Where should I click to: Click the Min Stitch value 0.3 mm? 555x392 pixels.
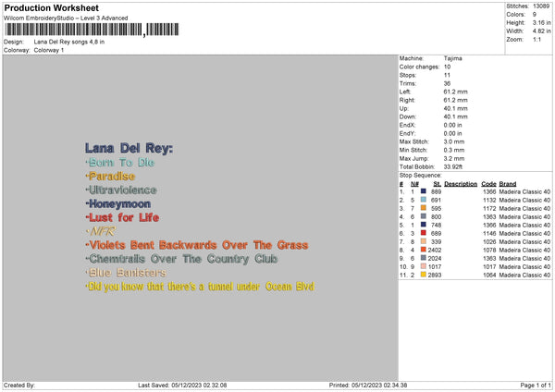pos(454,150)
